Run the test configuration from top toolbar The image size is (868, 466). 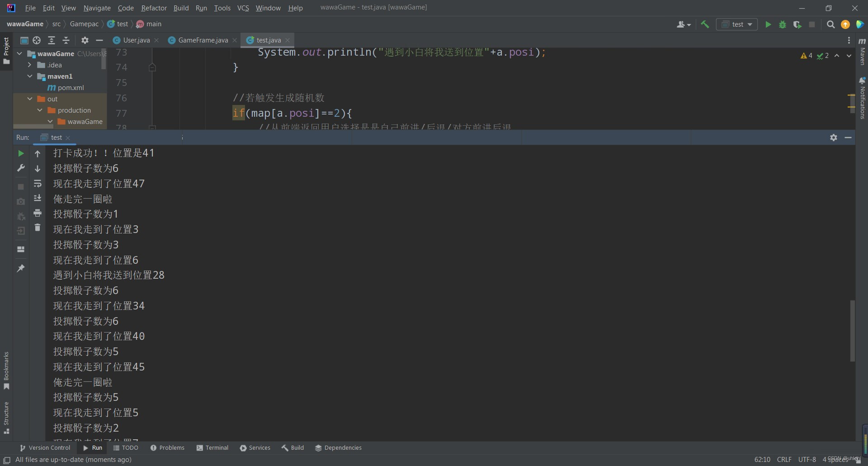[768, 24]
